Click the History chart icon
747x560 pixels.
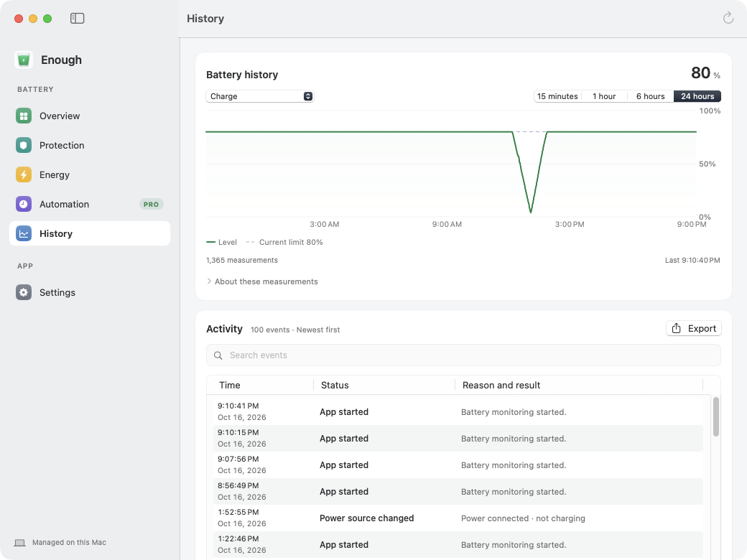click(23, 234)
